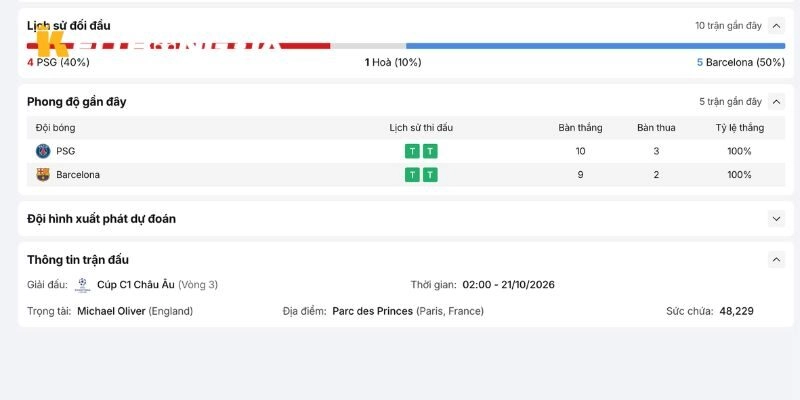Click referee name Michael Oliver
Screen dimensions: 800x400
(111, 311)
